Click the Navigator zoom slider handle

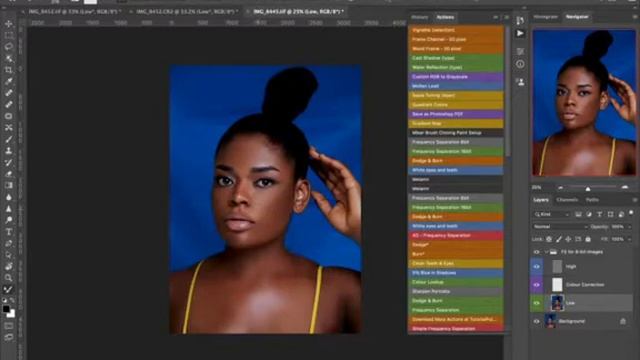click(x=588, y=189)
